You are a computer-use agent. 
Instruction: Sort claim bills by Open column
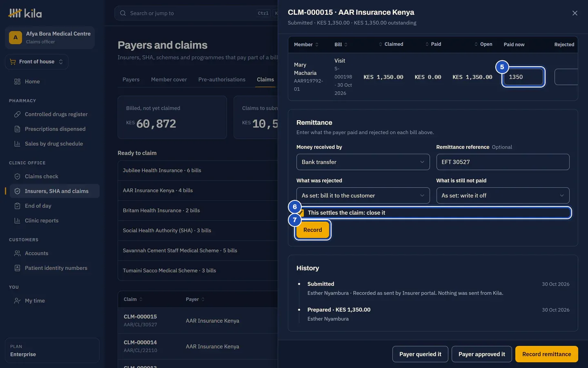point(483,44)
